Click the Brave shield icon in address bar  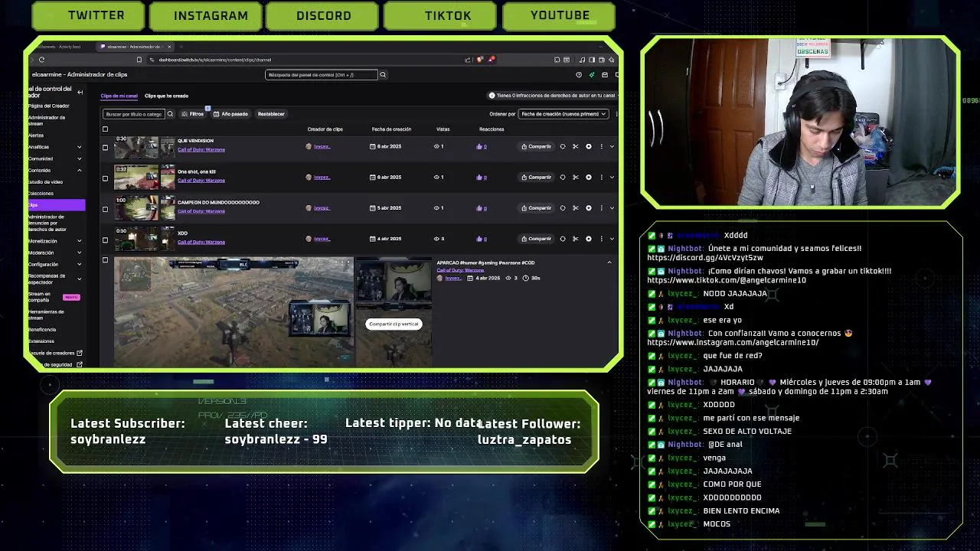[x=480, y=60]
